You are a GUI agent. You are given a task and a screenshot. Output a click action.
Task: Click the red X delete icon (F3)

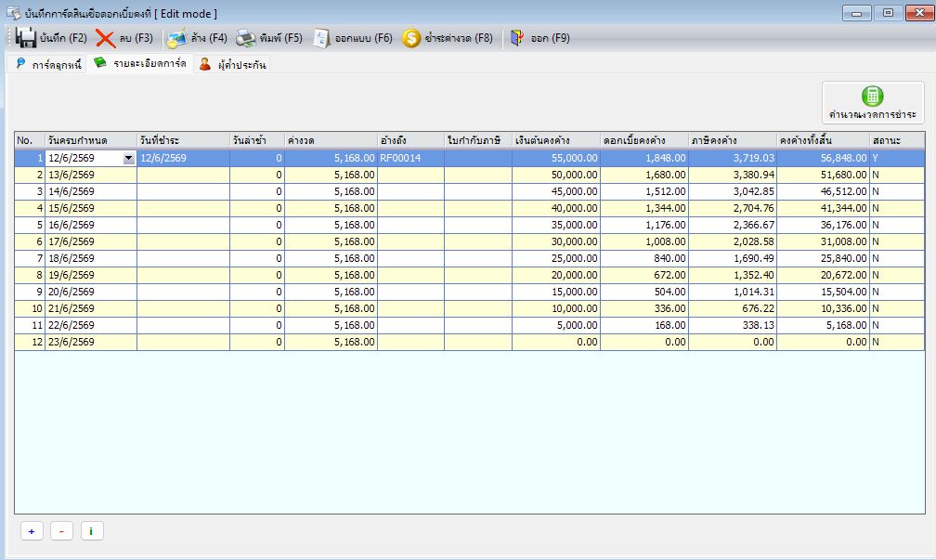tap(105, 39)
